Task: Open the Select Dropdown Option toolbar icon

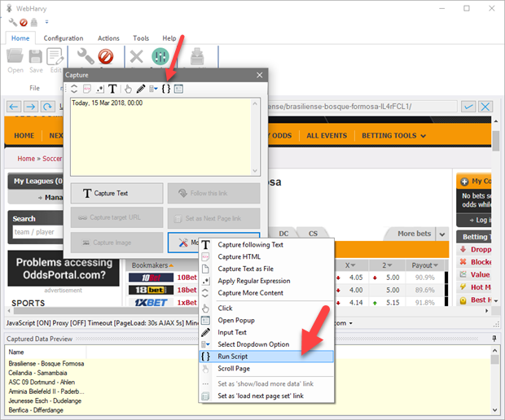Action: (x=153, y=89)
